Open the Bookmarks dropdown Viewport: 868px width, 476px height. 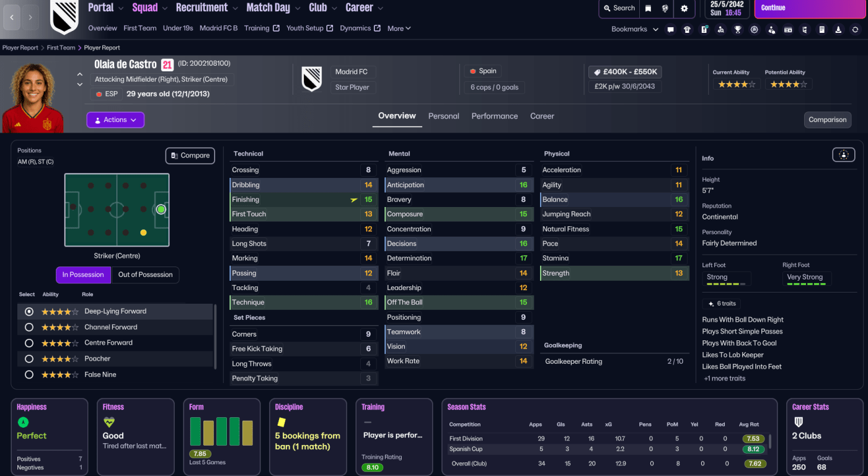634,29
